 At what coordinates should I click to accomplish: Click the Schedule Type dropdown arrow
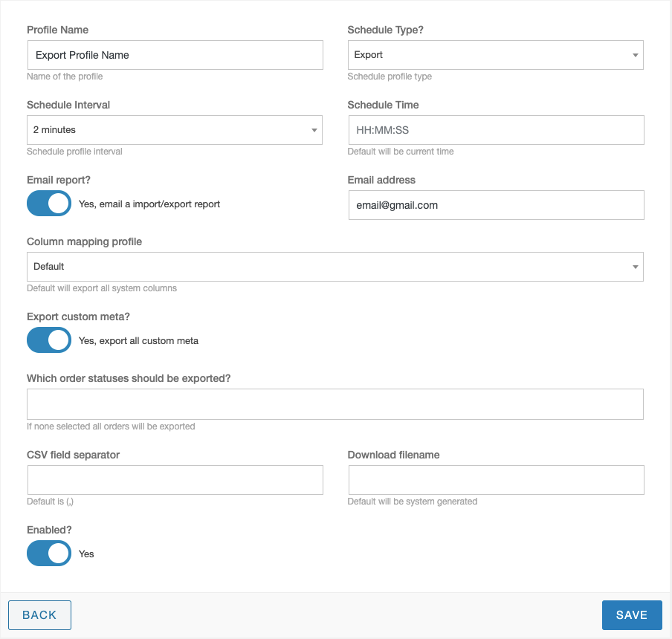[x=635, y=55]
